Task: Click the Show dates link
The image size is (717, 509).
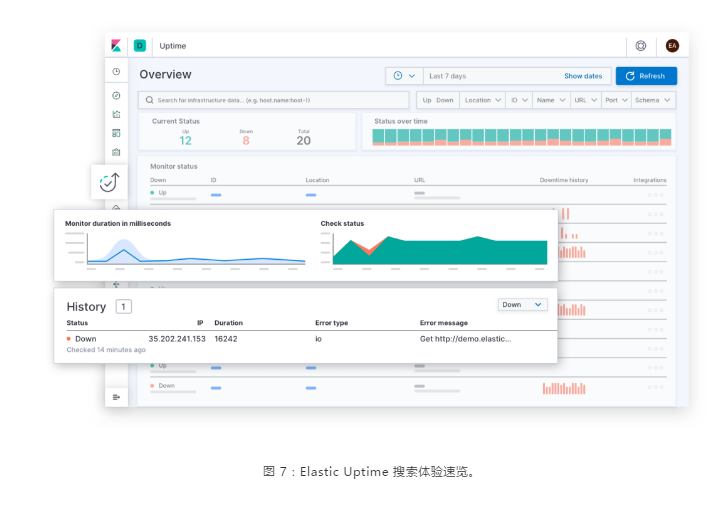Action: click(x=583, y=76)
